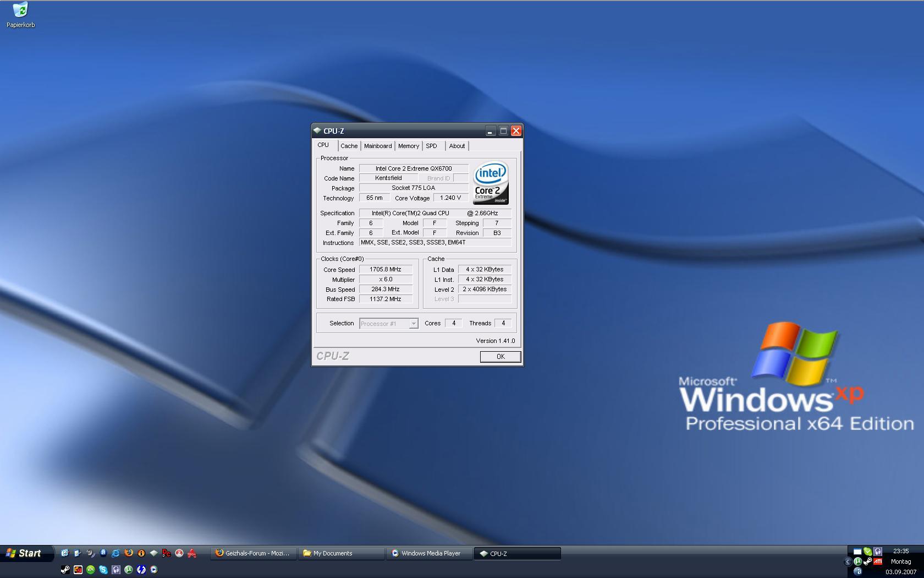924x578 pixels.
Task: Open the About tab
Action: click(457, 146)
